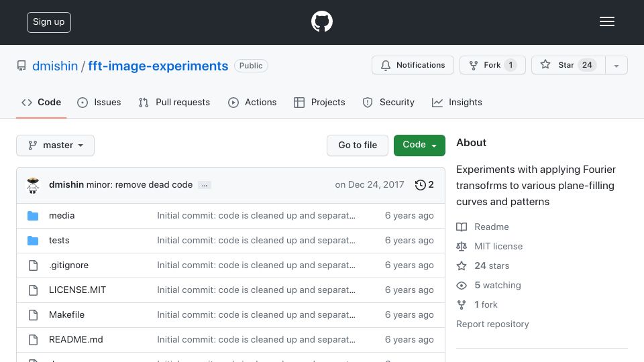Select the Code tab
Screen dimensions: 644x362
42,102
